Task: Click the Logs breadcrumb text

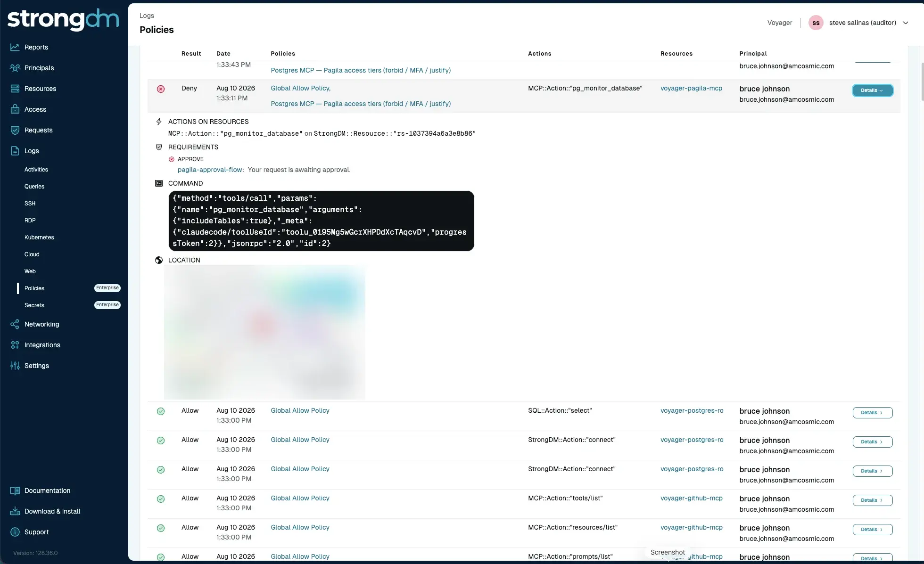Action: point(147,16)
